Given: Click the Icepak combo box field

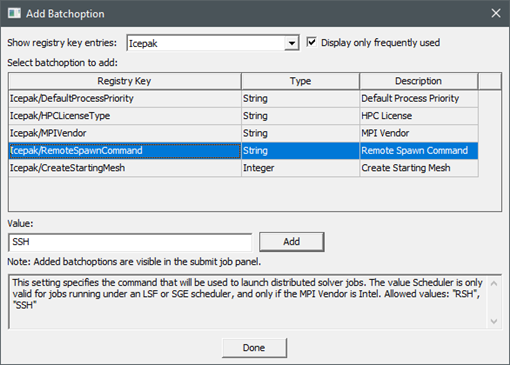Looking at the screenshot, I should (x=212, y=43).
